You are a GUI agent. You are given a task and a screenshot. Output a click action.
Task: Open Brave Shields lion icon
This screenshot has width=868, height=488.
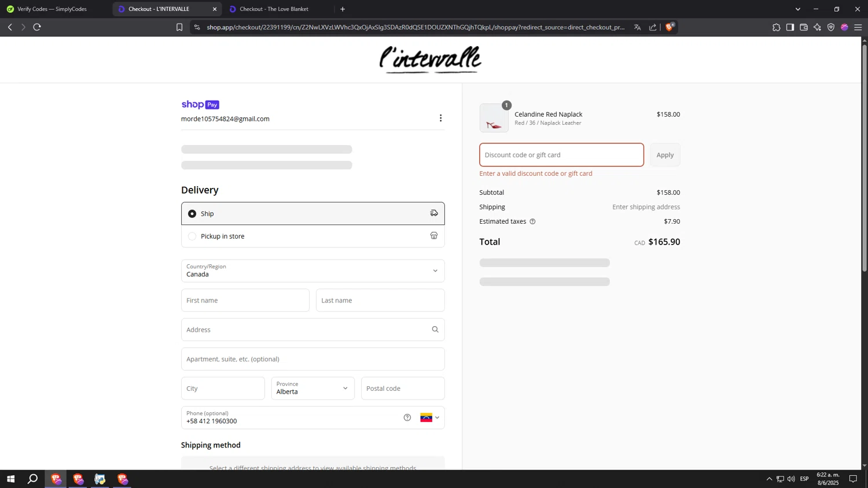point(670,27)
